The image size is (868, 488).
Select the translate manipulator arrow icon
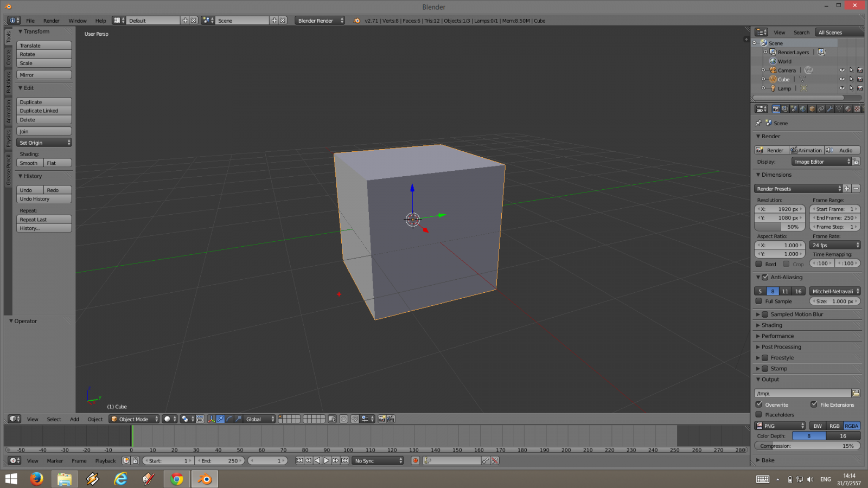tap(220, 419)
